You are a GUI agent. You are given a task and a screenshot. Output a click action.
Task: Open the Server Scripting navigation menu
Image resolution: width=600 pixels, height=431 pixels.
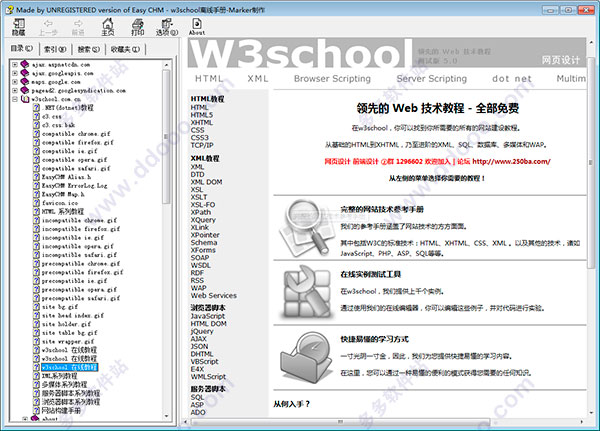point(432,79)
